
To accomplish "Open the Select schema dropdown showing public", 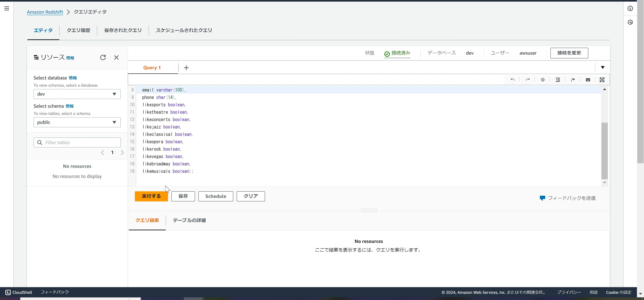I will pos(77,122).
